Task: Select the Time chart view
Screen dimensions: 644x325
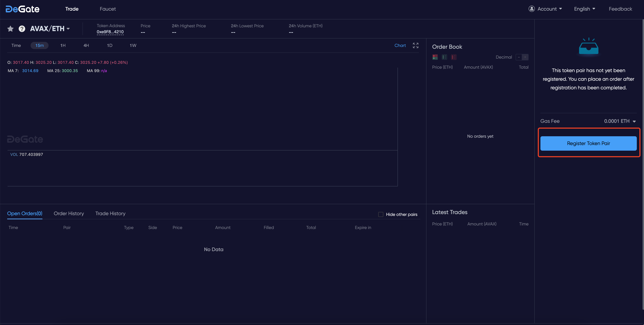Action: click(16, 45)
